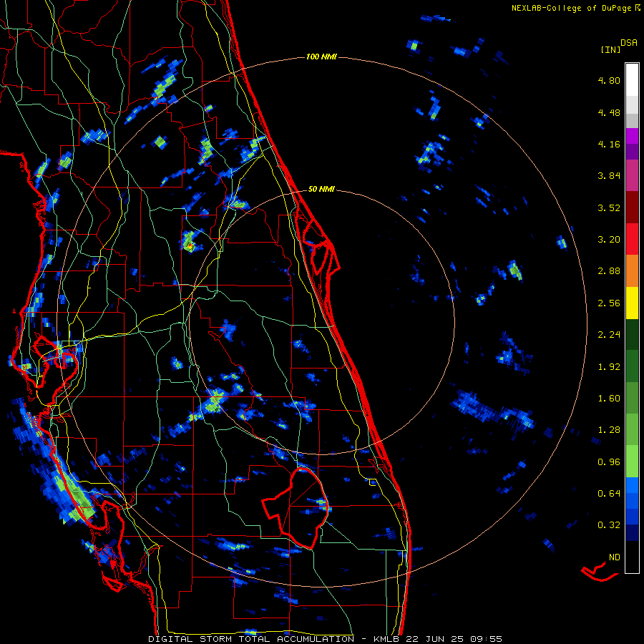Pick the yellow swatch in the legend

pyautogui.click(x=632, y=303)
